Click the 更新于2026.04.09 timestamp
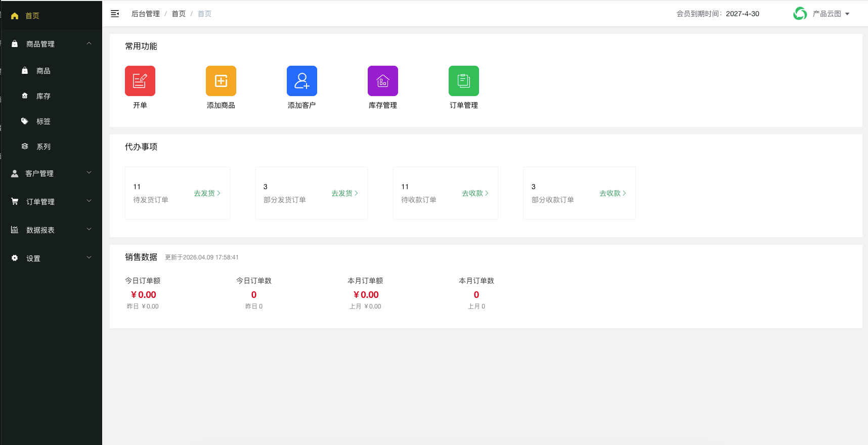The width and height of the screenshot is (868, 445). coord(202,257)
